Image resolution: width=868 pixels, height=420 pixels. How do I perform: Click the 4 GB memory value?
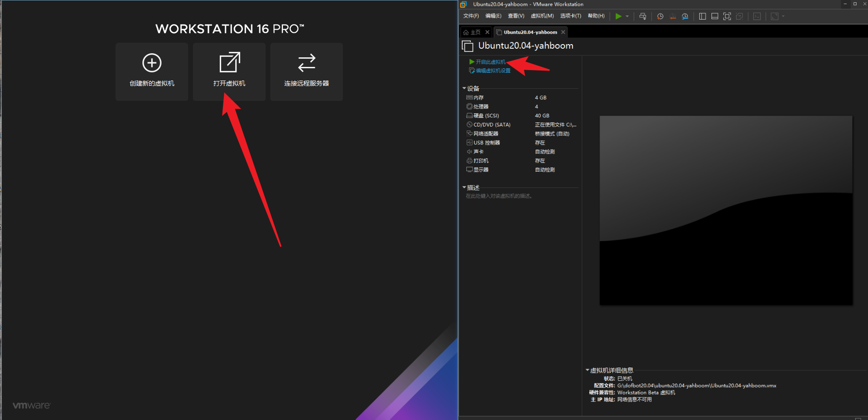(x=540, y=98)
